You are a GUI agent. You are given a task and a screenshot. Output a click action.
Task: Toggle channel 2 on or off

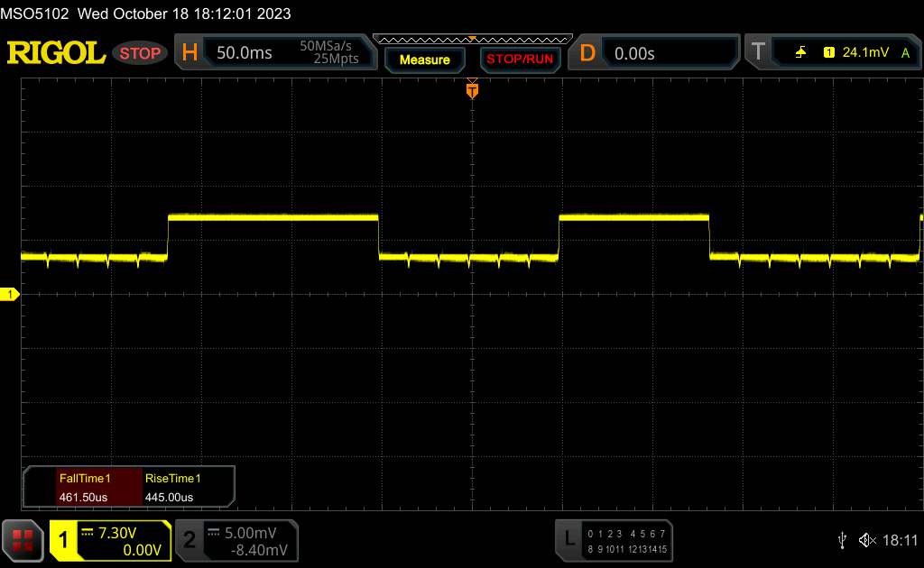point(189,540)
